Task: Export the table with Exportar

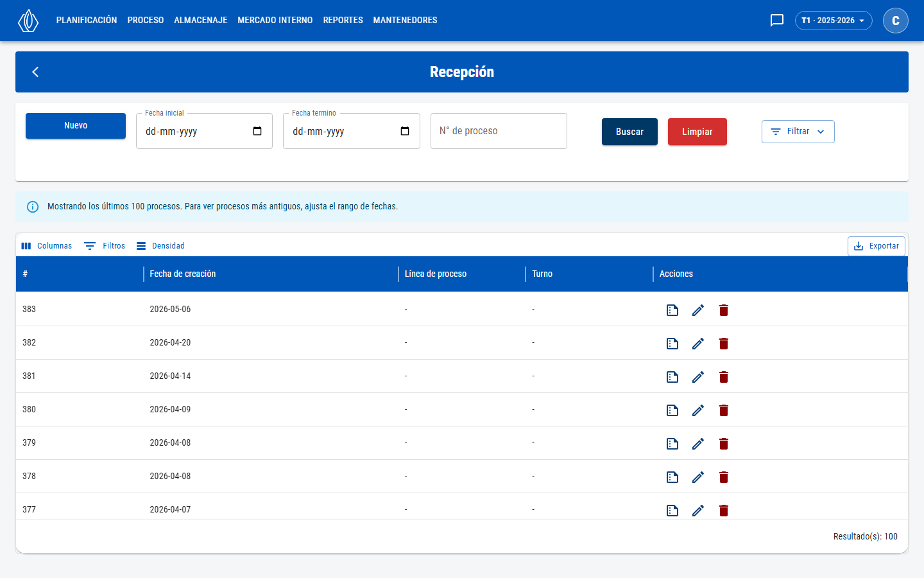Action: click(x=877, y=246)
